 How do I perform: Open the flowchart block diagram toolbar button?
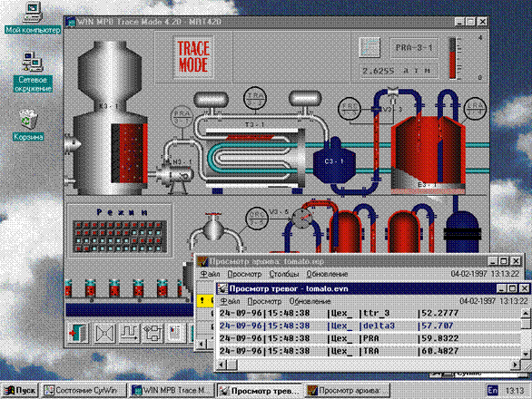click(x=153, y=333)
